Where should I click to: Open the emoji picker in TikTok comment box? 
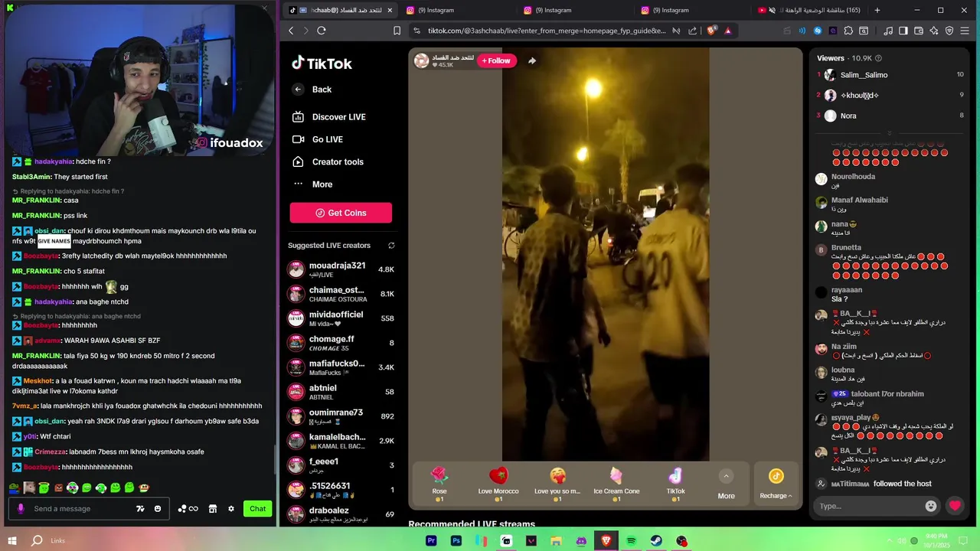pos(931,506)
